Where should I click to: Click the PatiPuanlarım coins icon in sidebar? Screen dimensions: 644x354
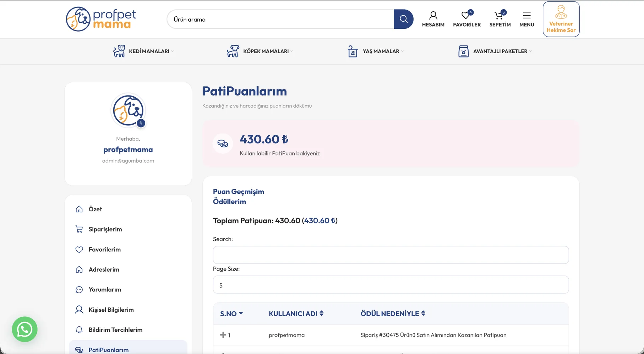point(79,350)
